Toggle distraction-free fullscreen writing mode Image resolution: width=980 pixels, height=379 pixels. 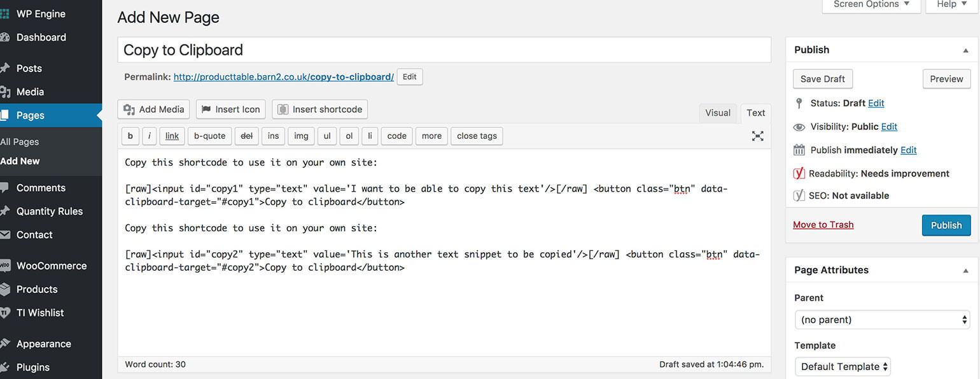[x=757, y=136]
